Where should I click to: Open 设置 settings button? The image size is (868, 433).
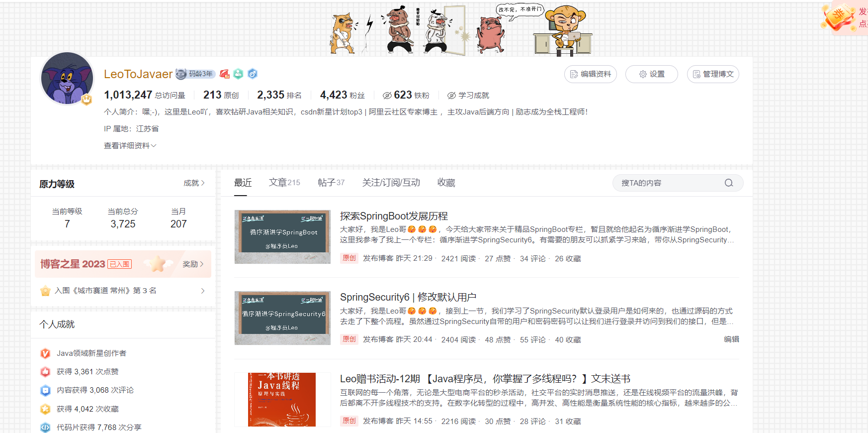point(652,74)
